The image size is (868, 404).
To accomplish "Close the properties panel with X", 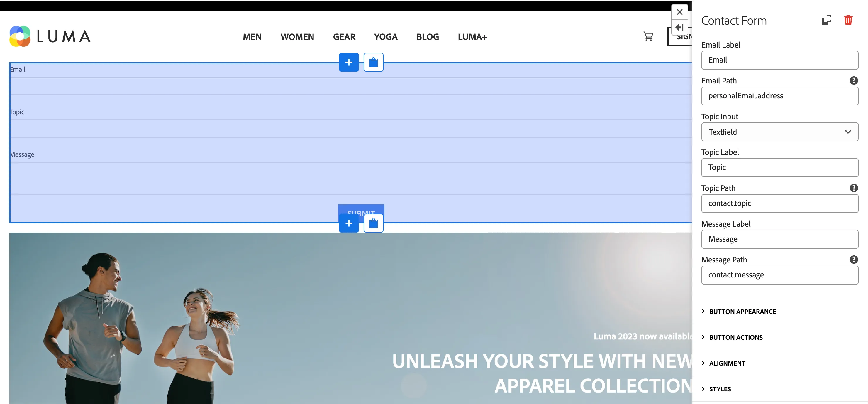I will [679, 12].
